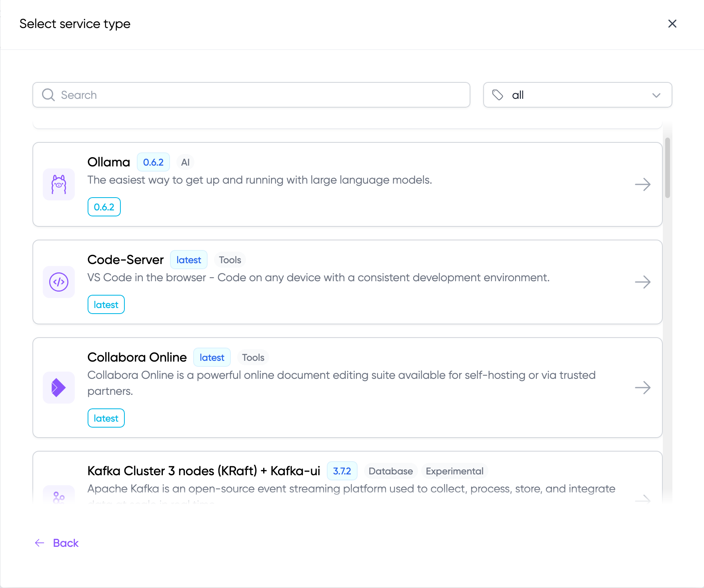704x588 pixels.
Task: Open the 'all' category filter dropdown
Action: click(x=577, y=95)
